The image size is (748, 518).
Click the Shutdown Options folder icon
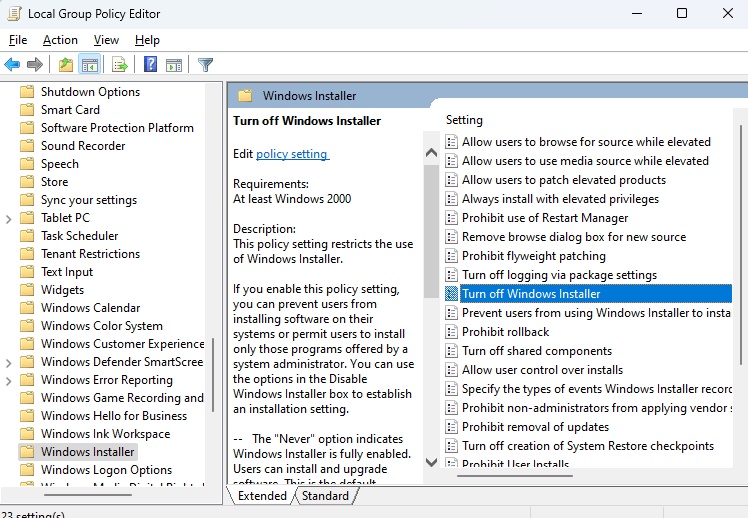tap(27, 91)
